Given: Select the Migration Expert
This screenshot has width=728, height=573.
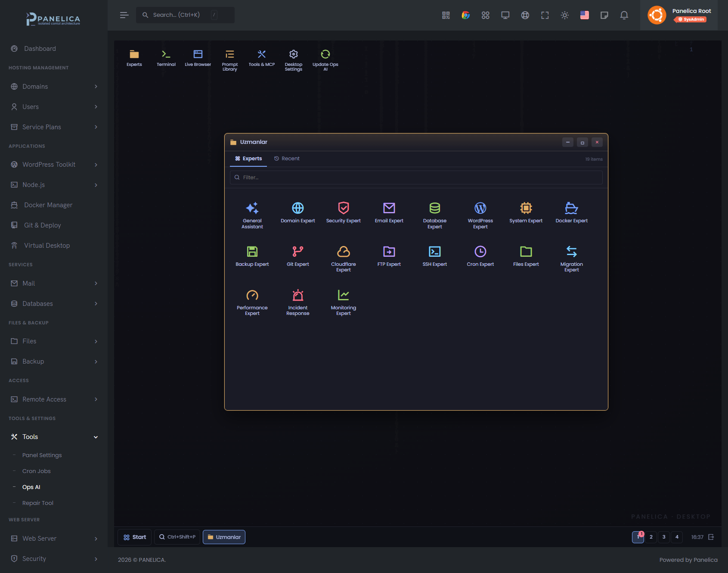Looking at the screenshot, I should coord(572,258).
